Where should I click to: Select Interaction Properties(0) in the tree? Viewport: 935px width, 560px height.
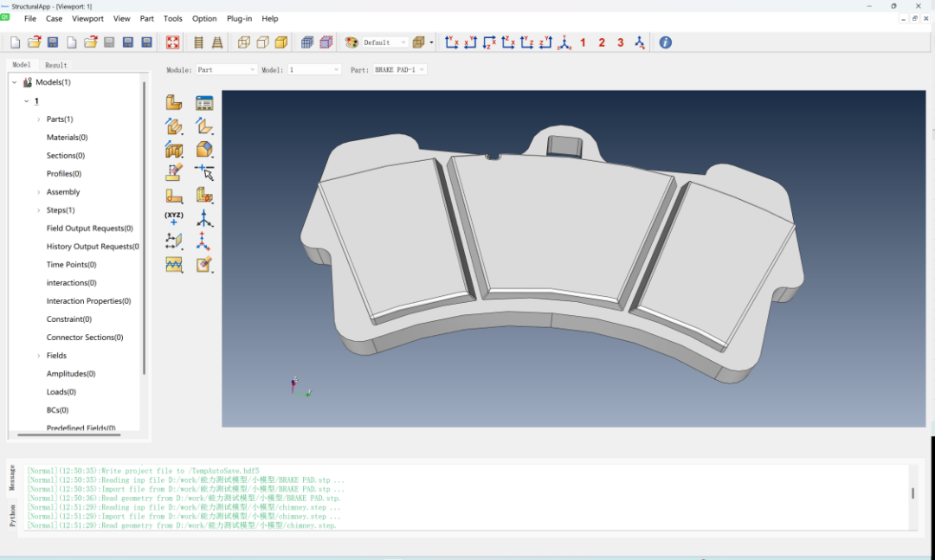pos(89,301)
